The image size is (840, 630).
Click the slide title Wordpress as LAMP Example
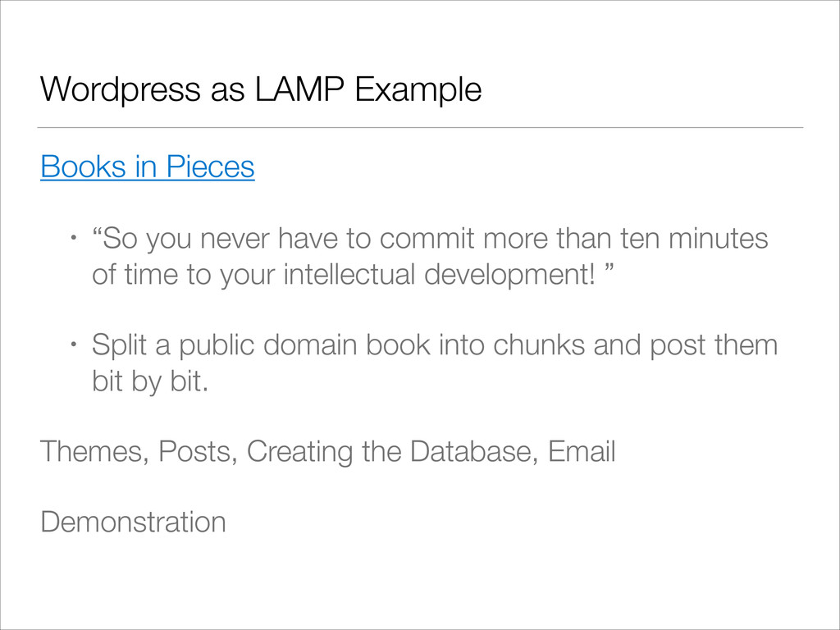point(261,89)
